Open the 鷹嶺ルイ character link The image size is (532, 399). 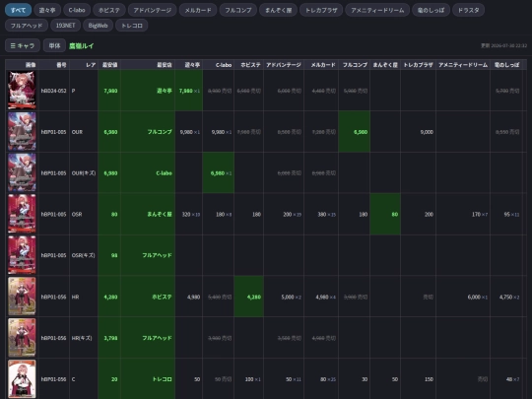[82, 45]
